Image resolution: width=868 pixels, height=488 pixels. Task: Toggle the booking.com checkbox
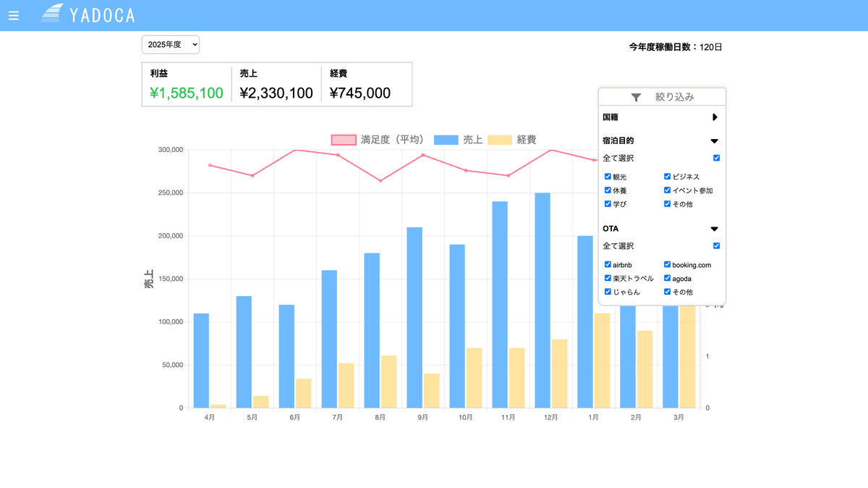pyautogui.click(x=668, y=265)
